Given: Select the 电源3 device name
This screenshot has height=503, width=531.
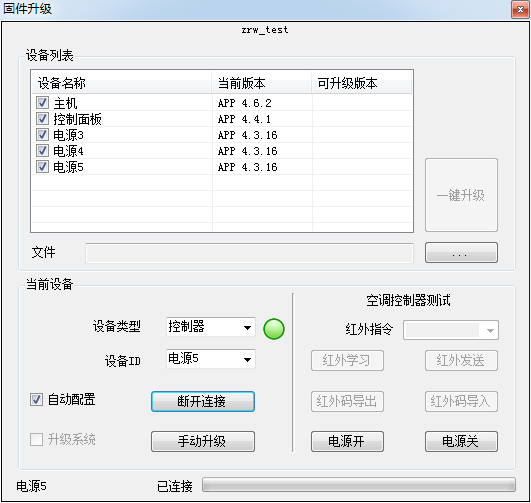Looking at the screenshot, I should coord(68,135).
